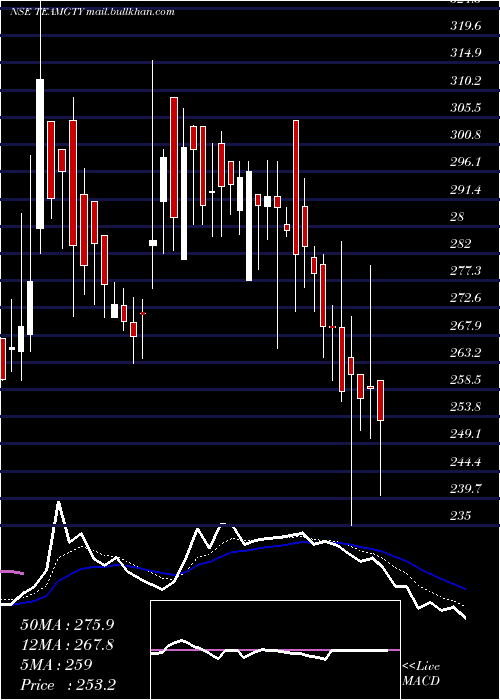Image resolution: width=500 pixels, height=700 pixels.
Task: Select the 239.7 price axis label
Action: pyautogui.click(x=466, y=490)
